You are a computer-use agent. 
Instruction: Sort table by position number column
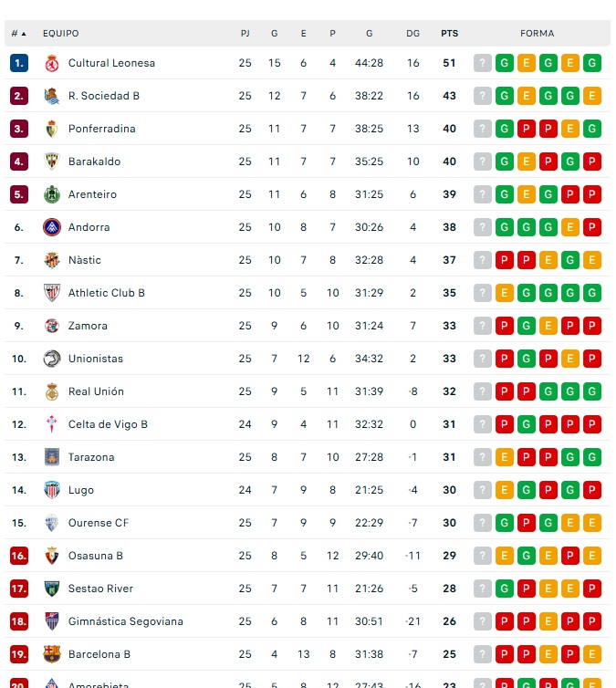tap(18, 34)
